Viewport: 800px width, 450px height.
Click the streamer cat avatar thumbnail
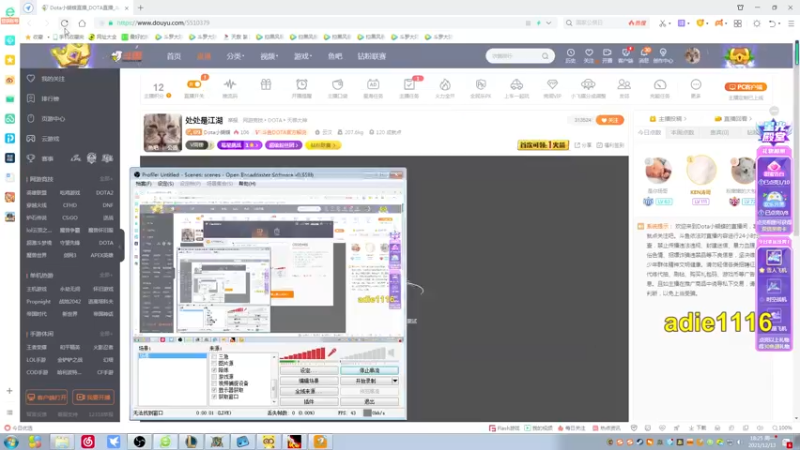(162, 133)
